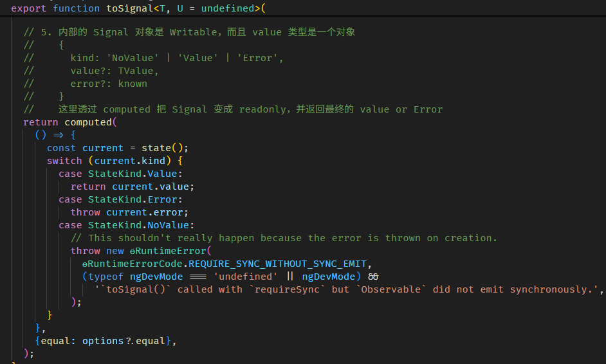Click the StateKind.Value case label
Screen dimensions: 606x364
(135, 174)
